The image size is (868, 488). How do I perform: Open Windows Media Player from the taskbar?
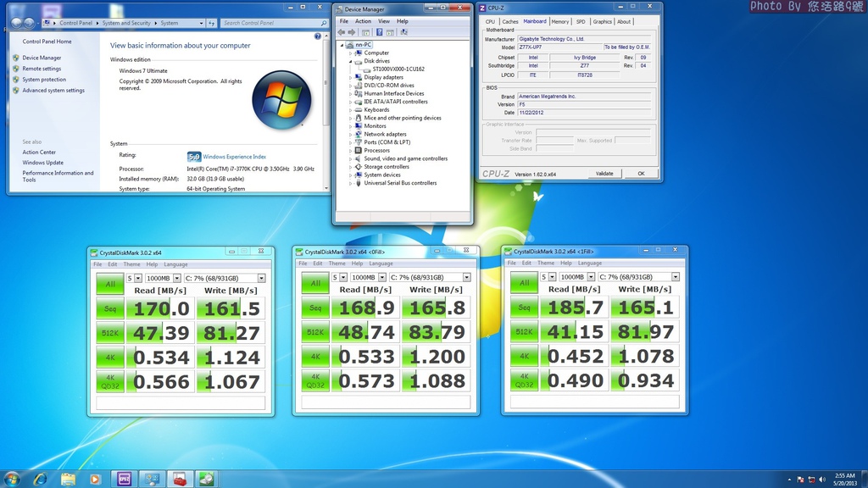click(x=95, y=480)
